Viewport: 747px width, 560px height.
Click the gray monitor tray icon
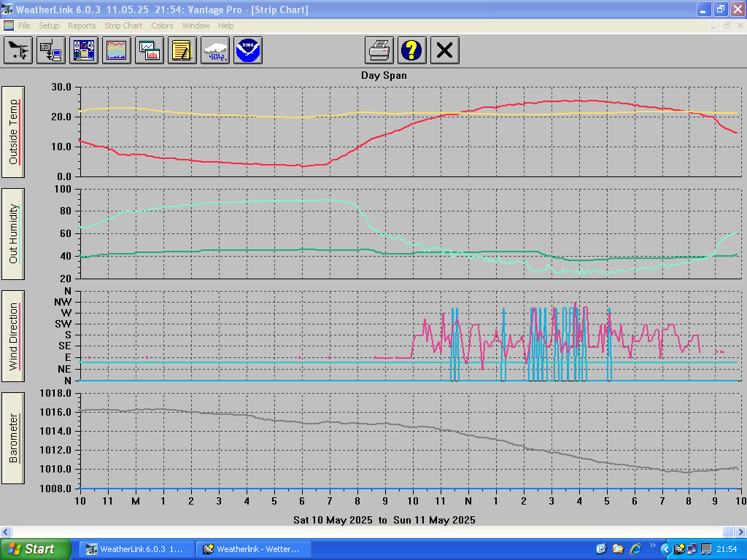(x=706, y=550)
